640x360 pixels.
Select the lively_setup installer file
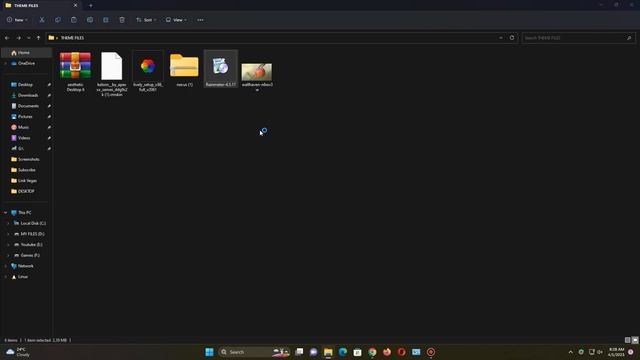148,71
